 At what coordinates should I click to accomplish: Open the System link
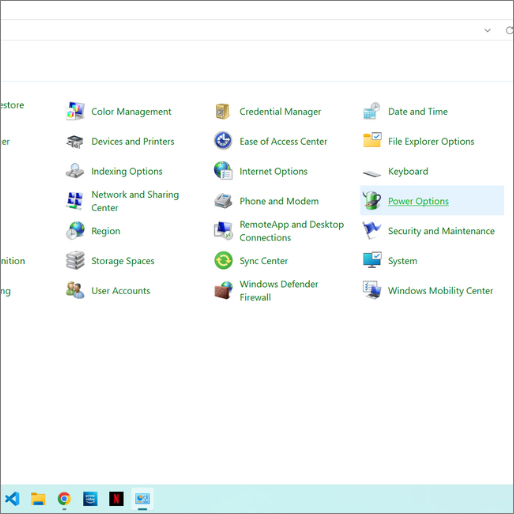[402, 261]
